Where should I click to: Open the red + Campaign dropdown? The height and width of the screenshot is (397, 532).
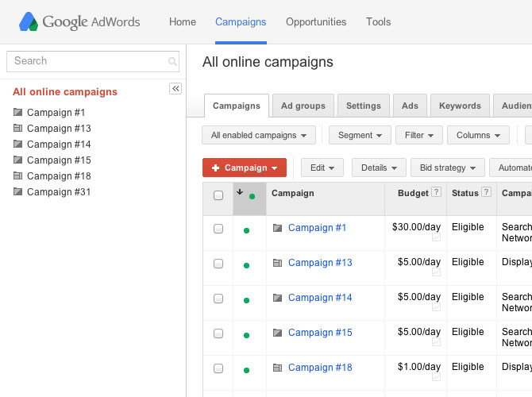(245, 168)
